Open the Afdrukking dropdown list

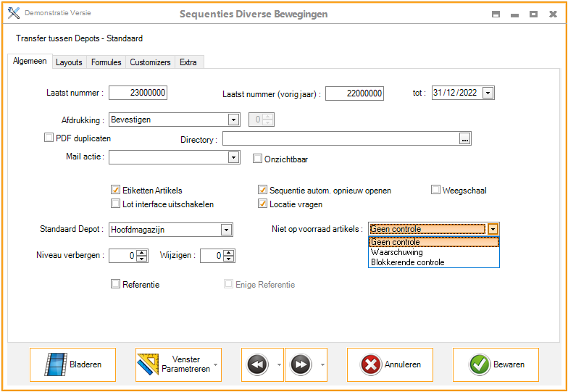point(233,120)
